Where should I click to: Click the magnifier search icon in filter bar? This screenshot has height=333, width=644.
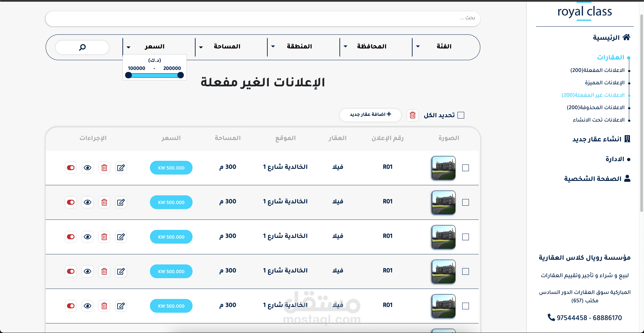(x=82, y=47)
